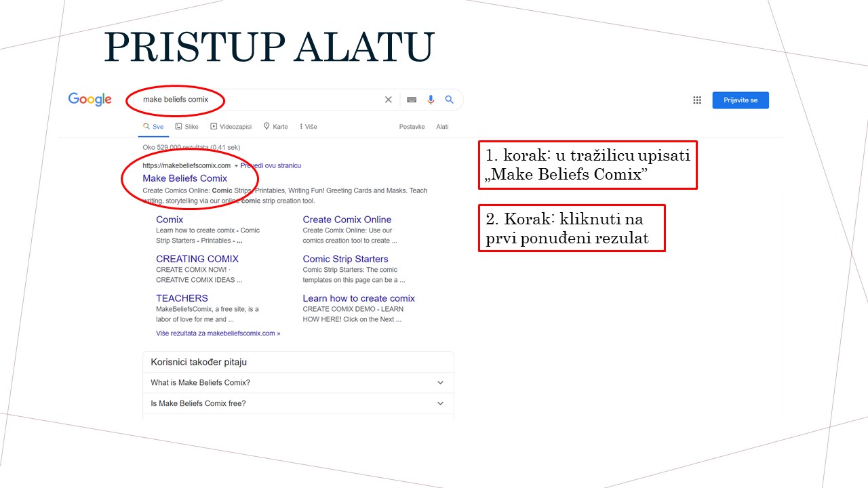
Task: Expand the Is Make Beliefs Comix free? question
Action: [298, 403]
